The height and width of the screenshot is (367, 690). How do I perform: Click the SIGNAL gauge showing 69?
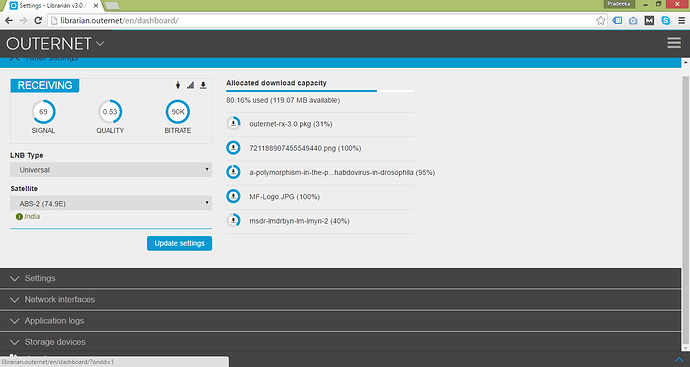point(43,112)
